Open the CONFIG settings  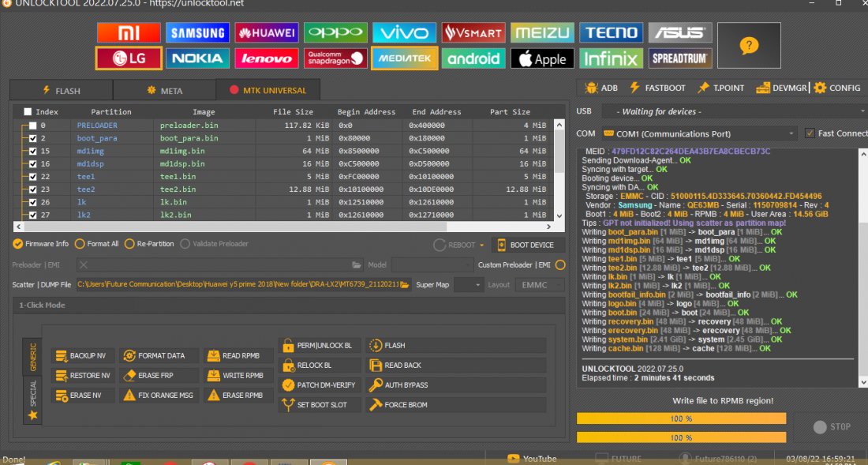[x=837, y=88]
